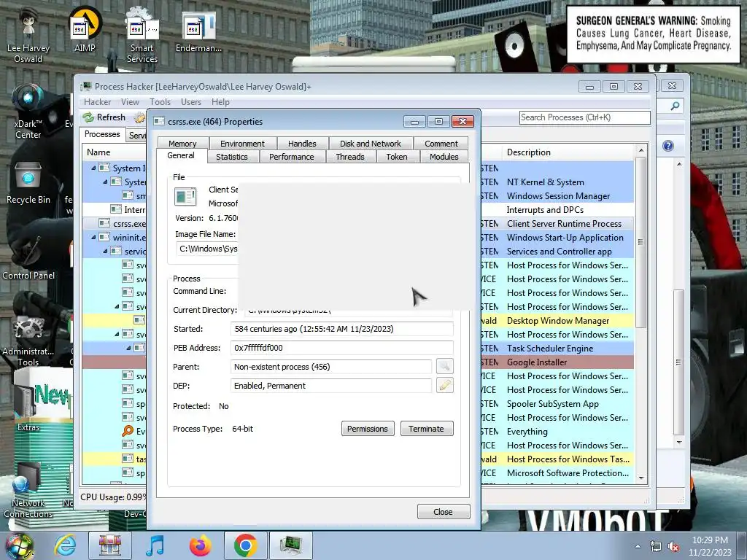Click process list scrollbar down arrow
Image resolution: width=747 pixels, height=560 pixels.
click(641, 478)
